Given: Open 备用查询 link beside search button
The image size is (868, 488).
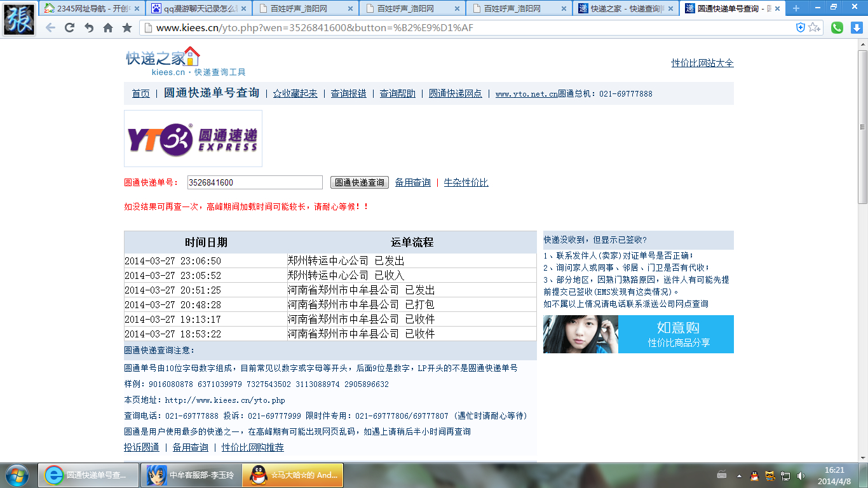Looking at the screenshot, I should click(x=413, y=182).
